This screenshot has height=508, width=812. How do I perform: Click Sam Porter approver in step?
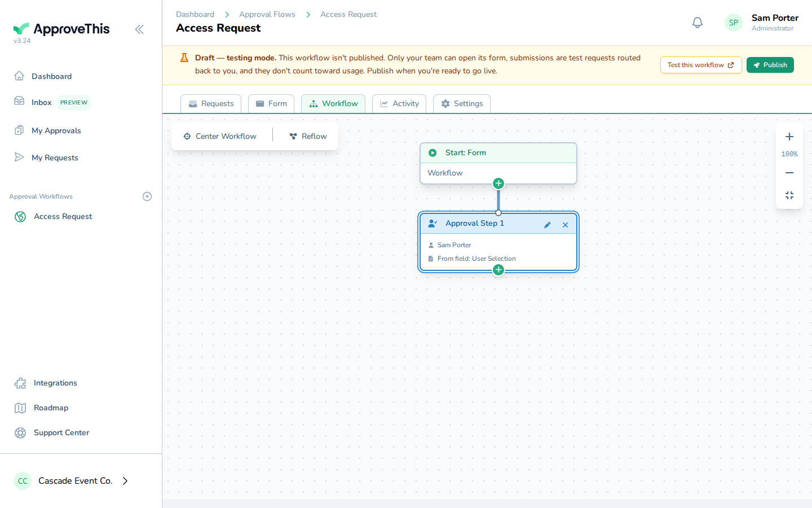[x=454, y=245]
